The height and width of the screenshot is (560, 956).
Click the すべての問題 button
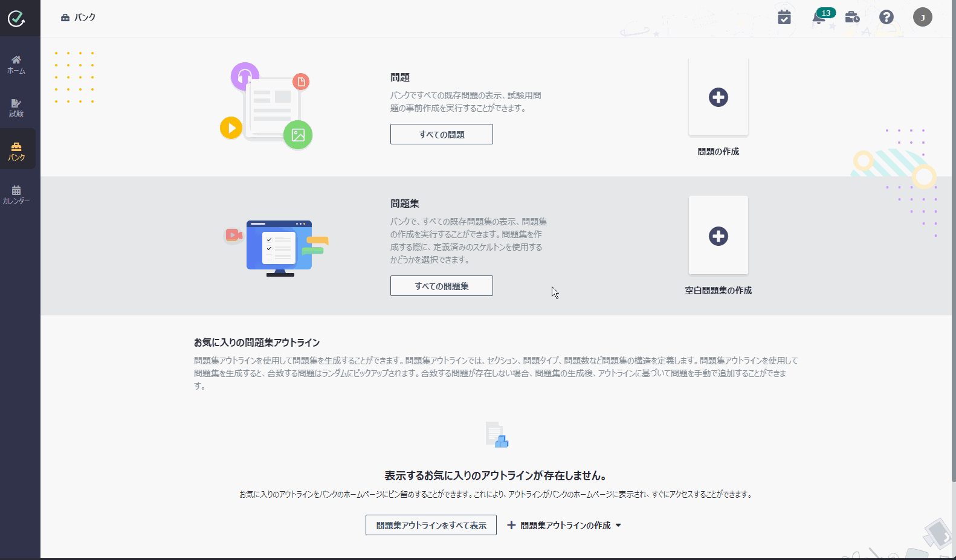[x=442, y=134]
